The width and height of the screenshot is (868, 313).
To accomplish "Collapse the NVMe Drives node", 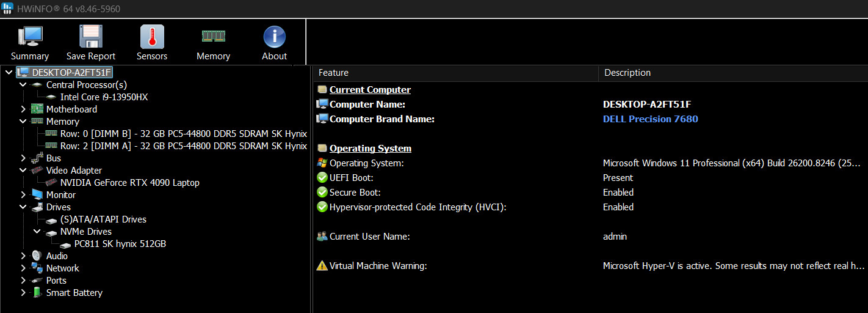I will [37, 232].
